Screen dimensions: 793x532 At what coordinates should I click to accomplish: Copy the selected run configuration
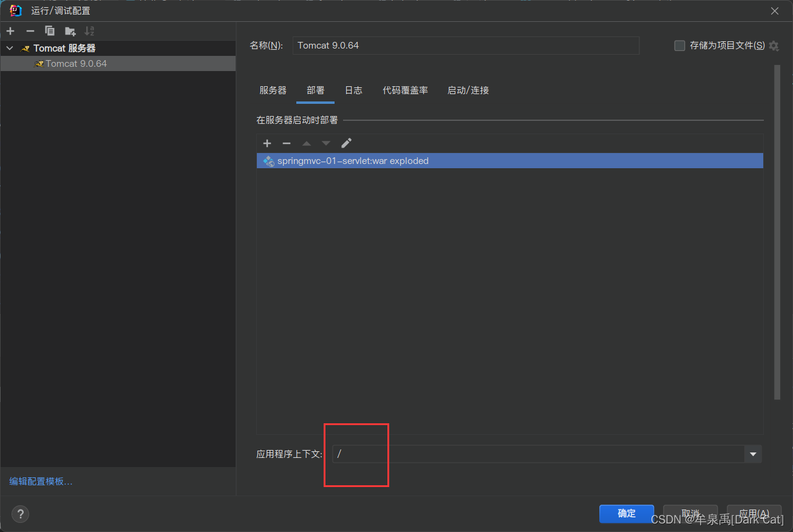coord(50,31)
